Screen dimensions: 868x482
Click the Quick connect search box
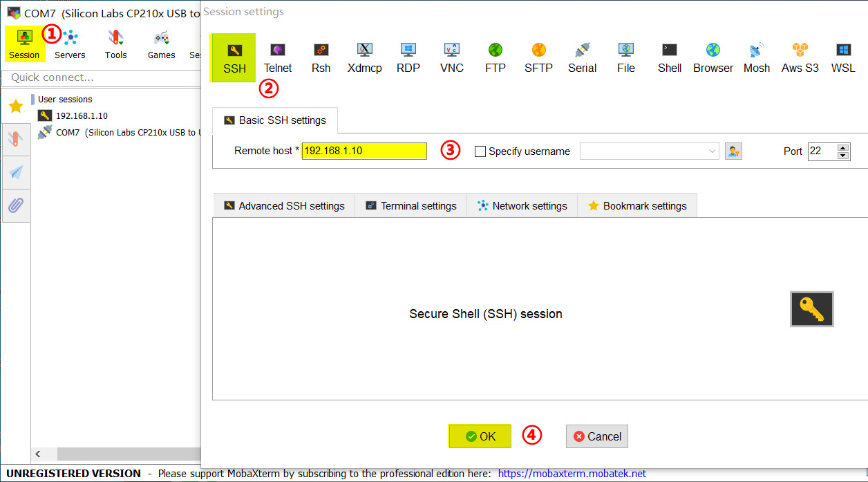102,77
